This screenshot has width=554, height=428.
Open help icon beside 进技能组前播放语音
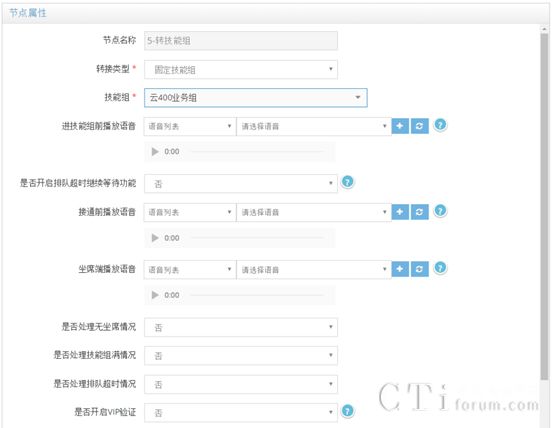(x=440, y=125)
